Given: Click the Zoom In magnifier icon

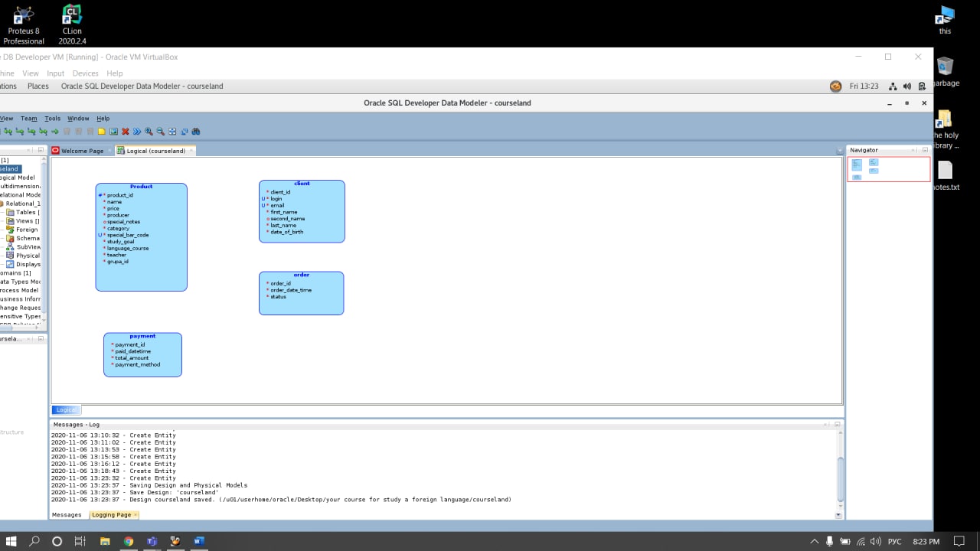Looking at the screenshot, I should [x=149, y=132].
